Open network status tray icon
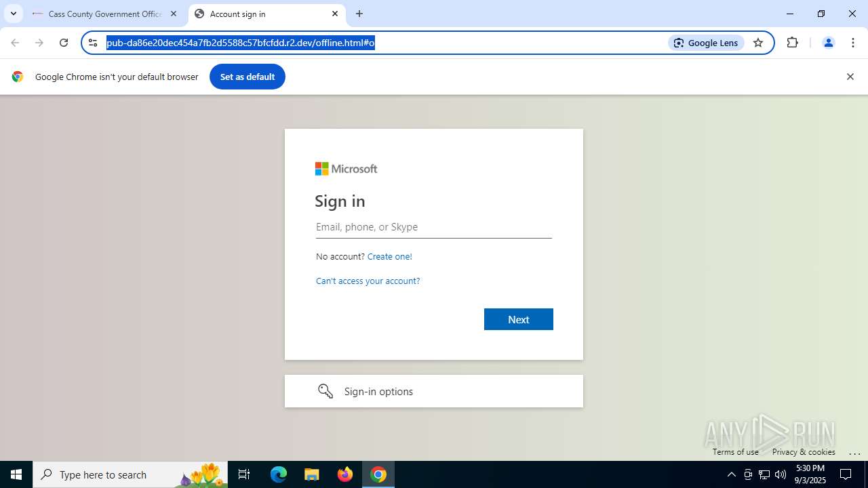Screen dimensions: 868x488 coord(764,474)
